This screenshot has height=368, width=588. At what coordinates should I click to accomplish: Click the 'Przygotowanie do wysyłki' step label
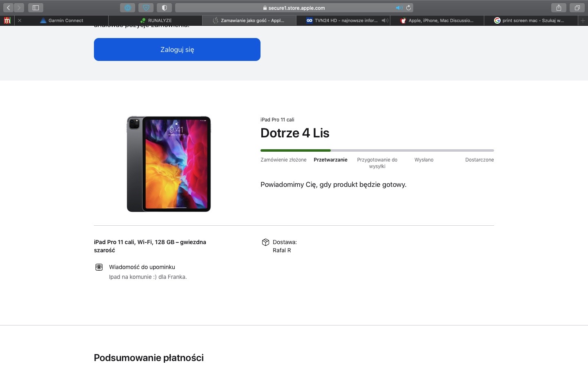click(377, 163)
